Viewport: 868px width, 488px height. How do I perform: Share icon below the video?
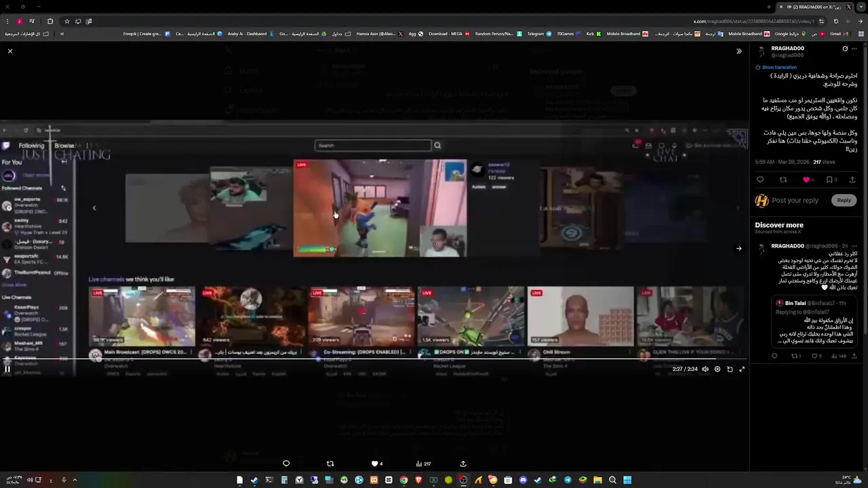pyautogui.click(x=463, y=464)
